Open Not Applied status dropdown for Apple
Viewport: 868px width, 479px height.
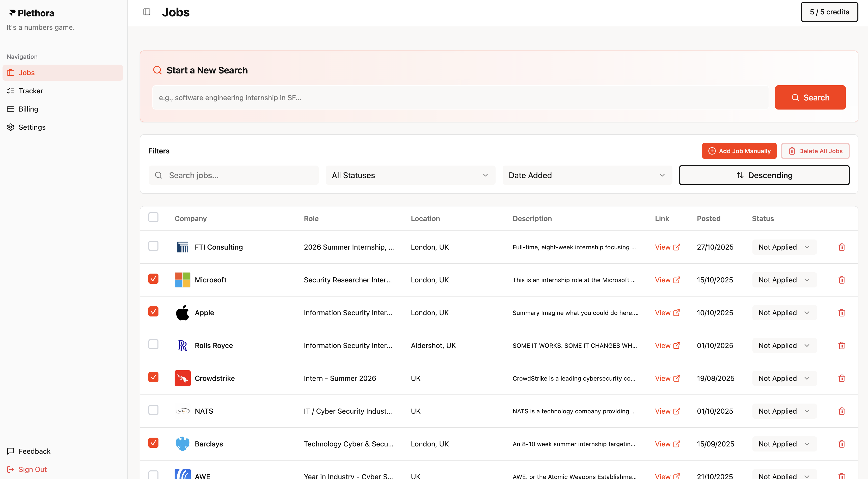tap(784, 312)
